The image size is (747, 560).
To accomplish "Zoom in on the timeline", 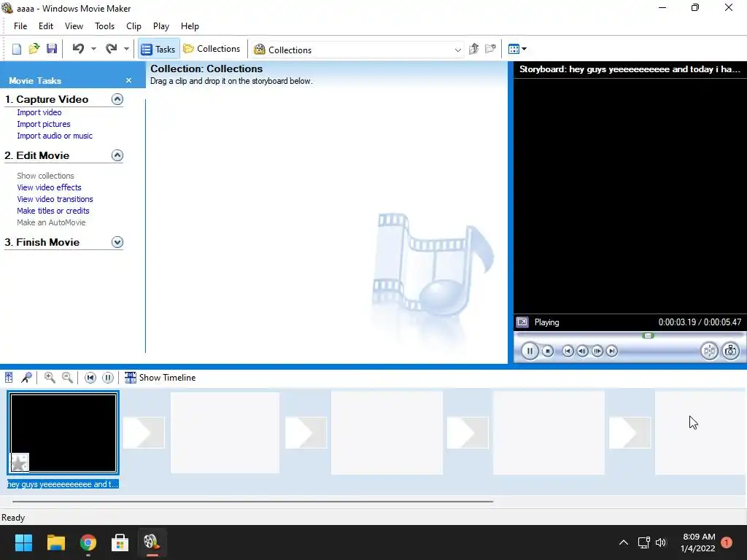I will (x=49, y=378).
